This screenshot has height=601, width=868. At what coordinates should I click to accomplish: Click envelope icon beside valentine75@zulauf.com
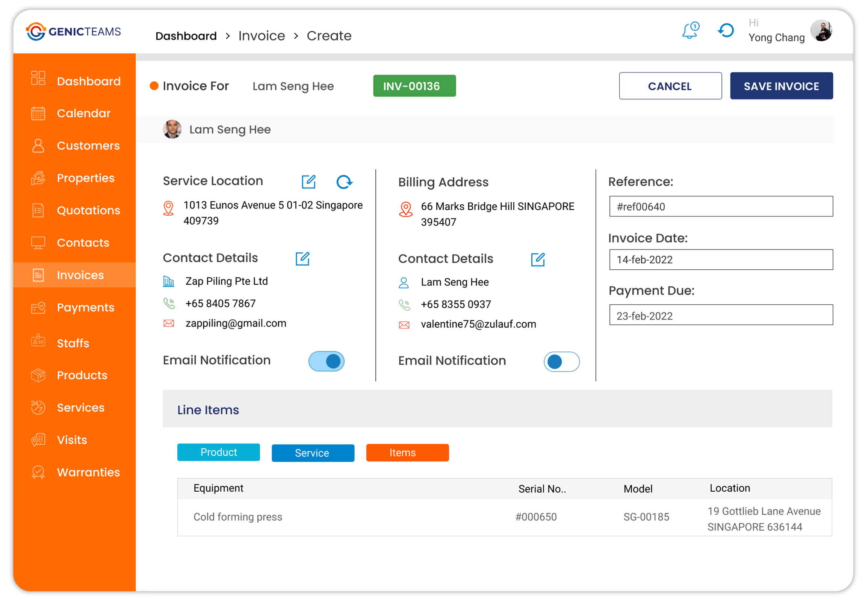[x=404, y=325]
